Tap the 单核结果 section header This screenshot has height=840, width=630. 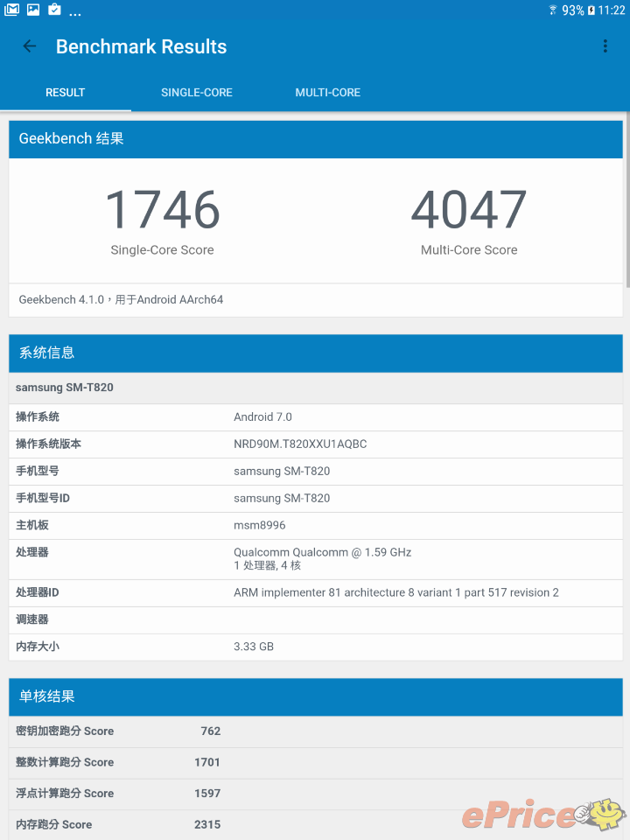(x=316, y=697)
